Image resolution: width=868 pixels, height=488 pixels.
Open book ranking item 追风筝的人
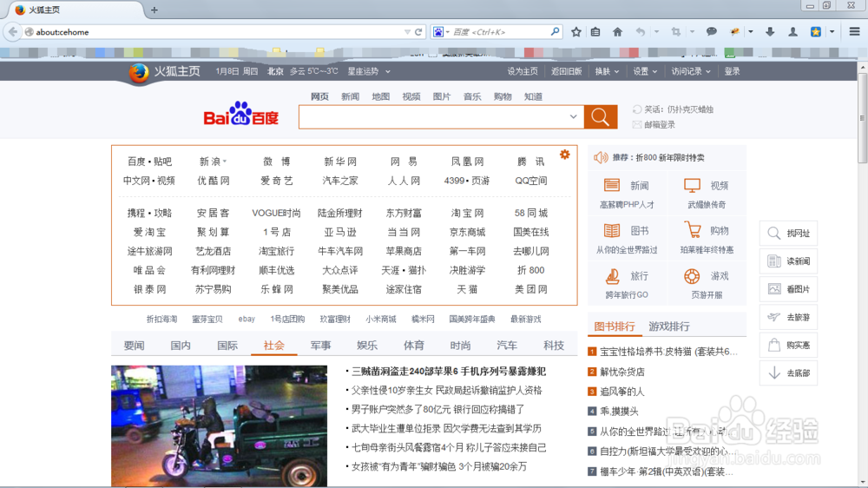pos(622,392)
